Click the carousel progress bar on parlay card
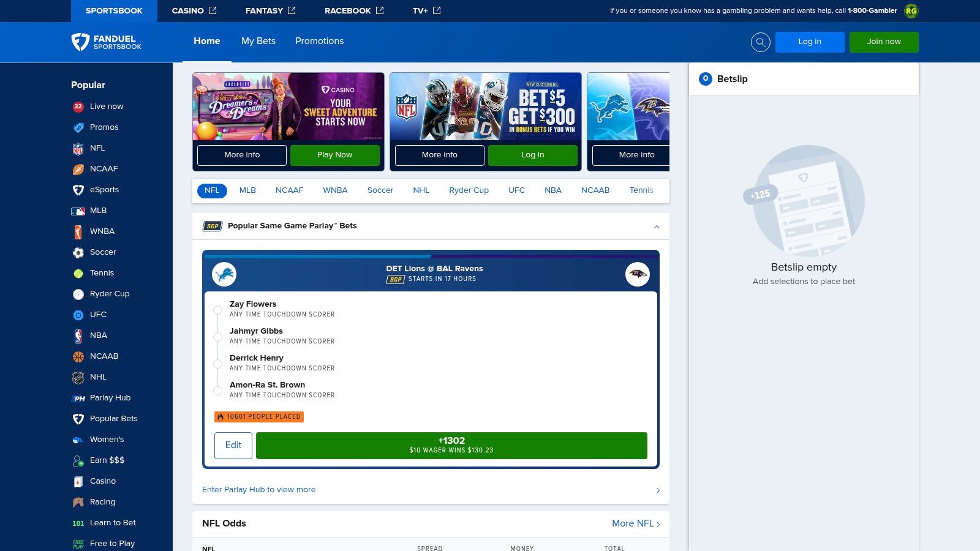The width and height of the screenshot is (980, 551). 431,254
